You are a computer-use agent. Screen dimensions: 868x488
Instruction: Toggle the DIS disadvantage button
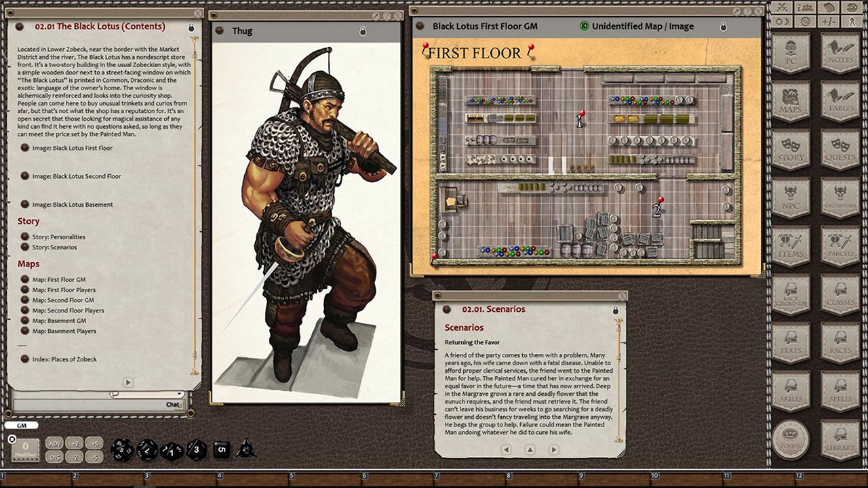(54, 457)
